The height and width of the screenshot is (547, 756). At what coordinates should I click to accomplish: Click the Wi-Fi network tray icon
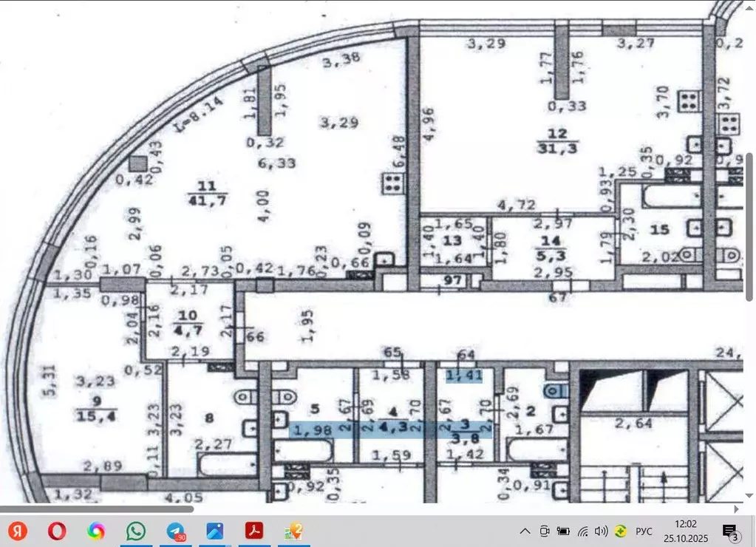(x=583, y=531)
